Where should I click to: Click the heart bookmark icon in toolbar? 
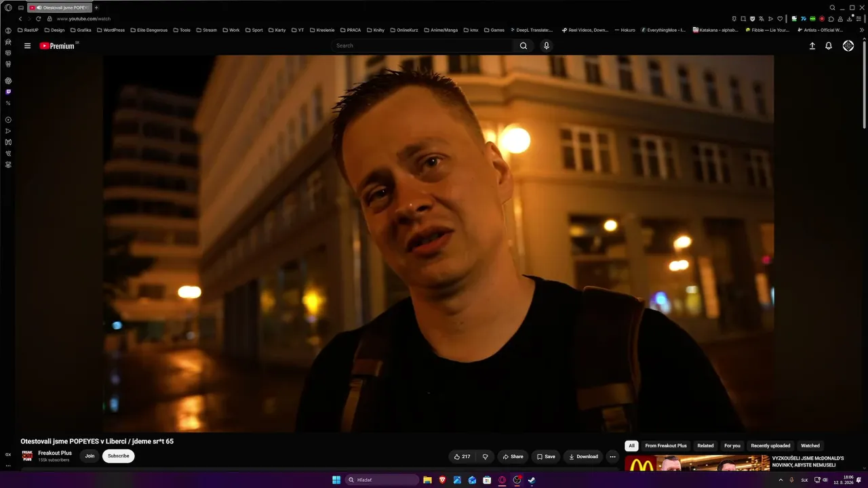pyautogui.click(x=780, y=19)
